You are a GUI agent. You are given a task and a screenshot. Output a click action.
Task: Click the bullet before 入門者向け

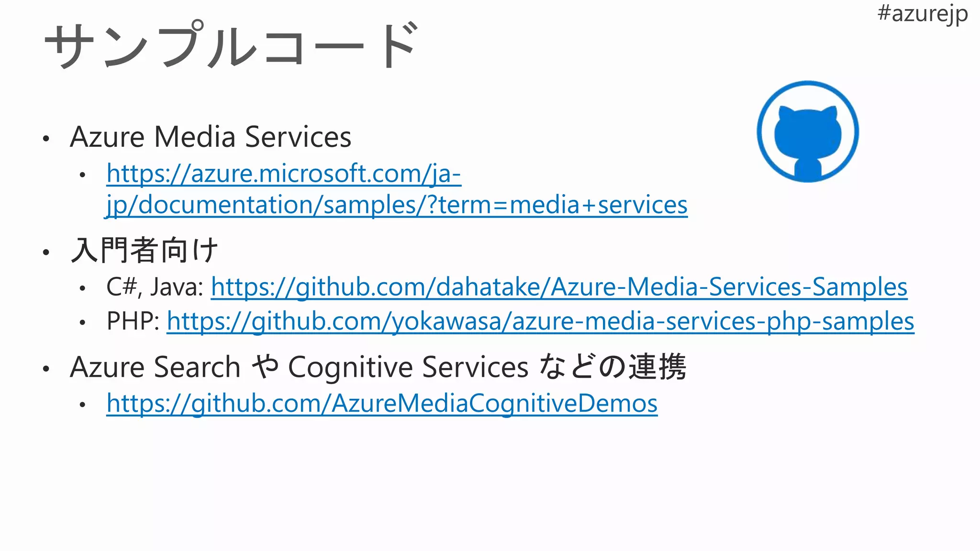46,252
